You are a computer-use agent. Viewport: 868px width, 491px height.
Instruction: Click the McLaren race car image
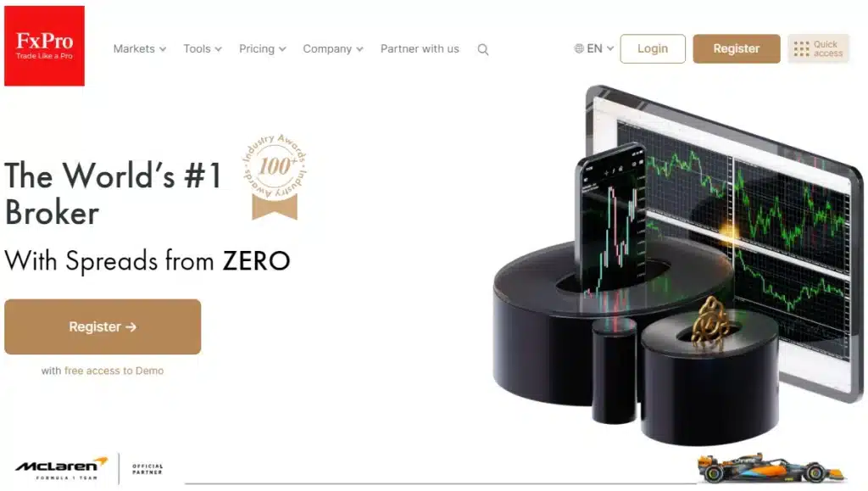(x=771, y=468)
